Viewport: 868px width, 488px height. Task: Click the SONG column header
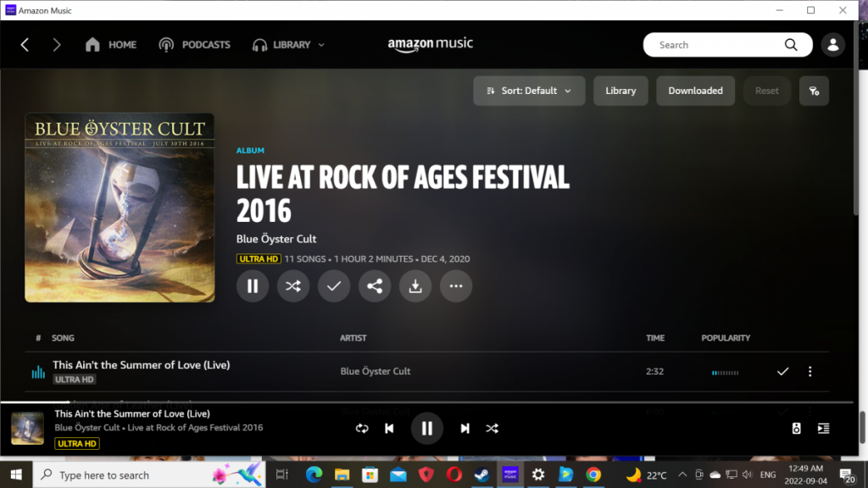pos(63,338)
